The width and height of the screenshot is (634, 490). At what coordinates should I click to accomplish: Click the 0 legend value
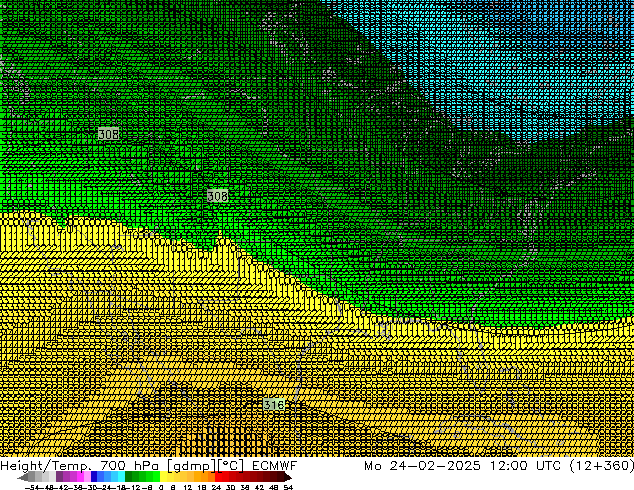[161, 487]
